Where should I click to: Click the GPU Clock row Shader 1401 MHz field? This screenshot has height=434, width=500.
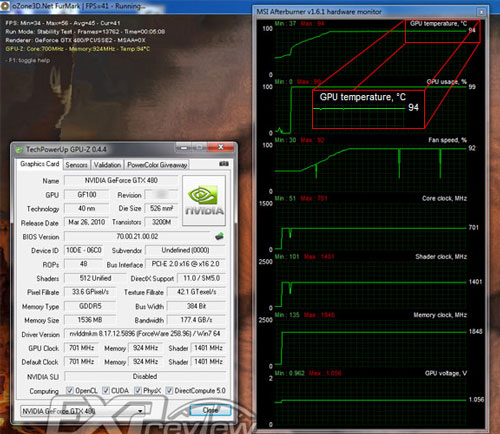(x=208, y=348)
